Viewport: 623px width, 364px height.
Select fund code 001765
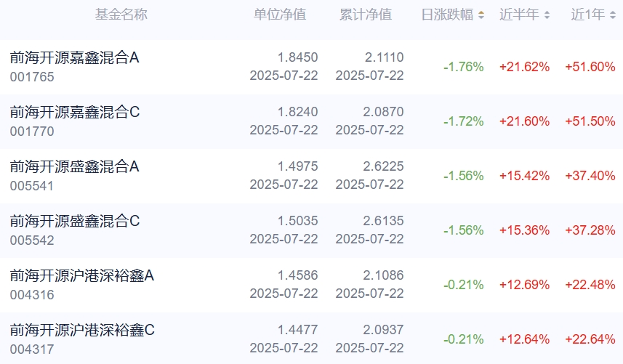point(32,77)
